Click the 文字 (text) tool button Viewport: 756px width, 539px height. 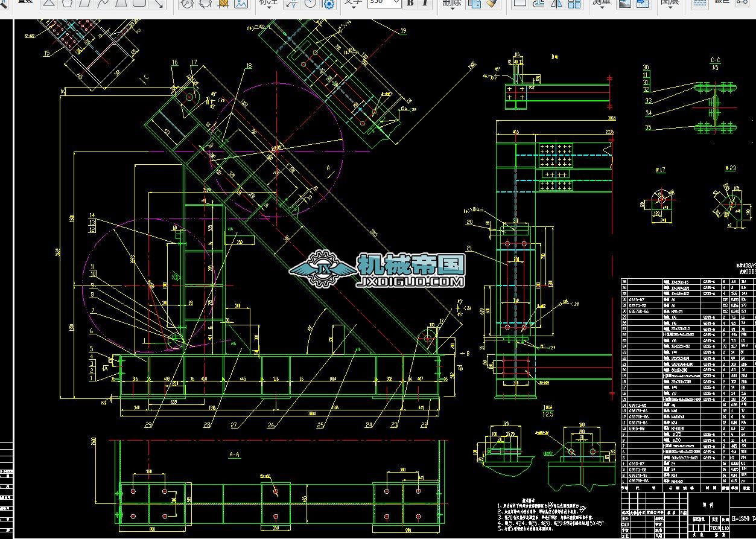click(x=353, y=3)
